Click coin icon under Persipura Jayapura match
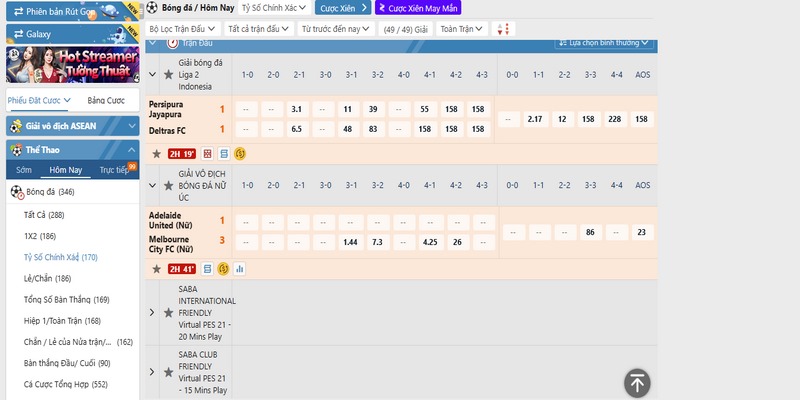The height and width of the screenshot is (400, 800). (240, 154)
